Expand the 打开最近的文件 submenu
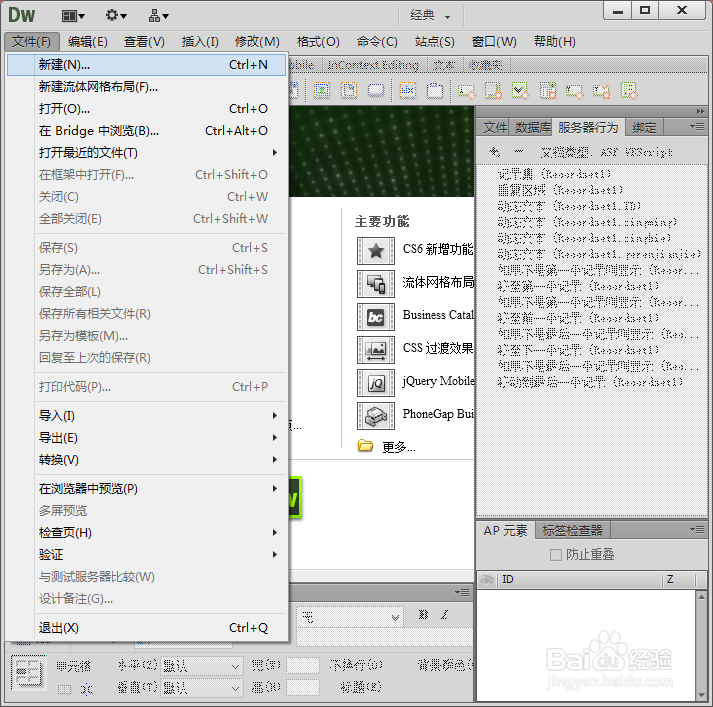The width and height of the screenshot is (713, 707). (275, 153)
